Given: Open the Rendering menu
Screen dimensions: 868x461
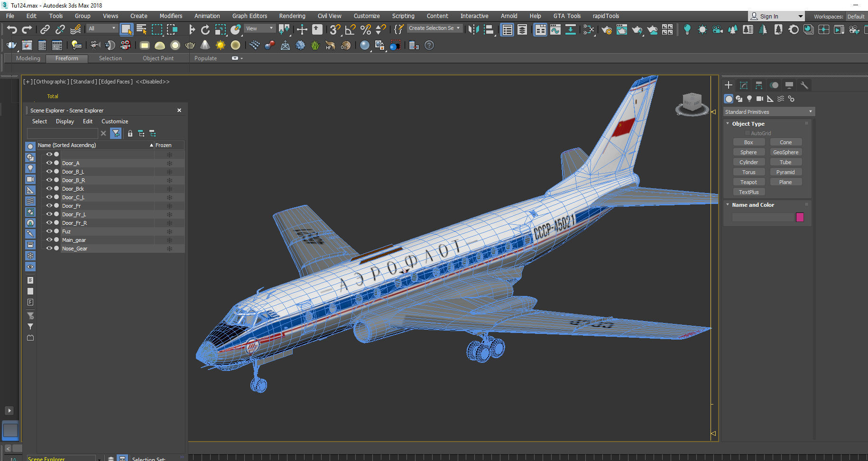Looking at the screenshot, I should tap(292, 16).
